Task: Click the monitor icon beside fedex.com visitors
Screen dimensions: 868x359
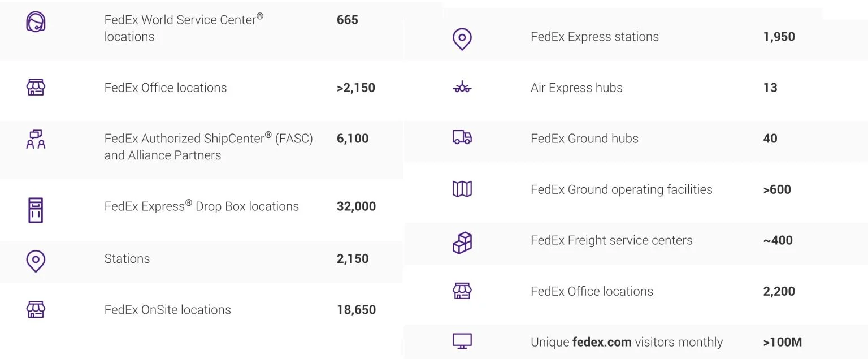Action: click(462, 341)
